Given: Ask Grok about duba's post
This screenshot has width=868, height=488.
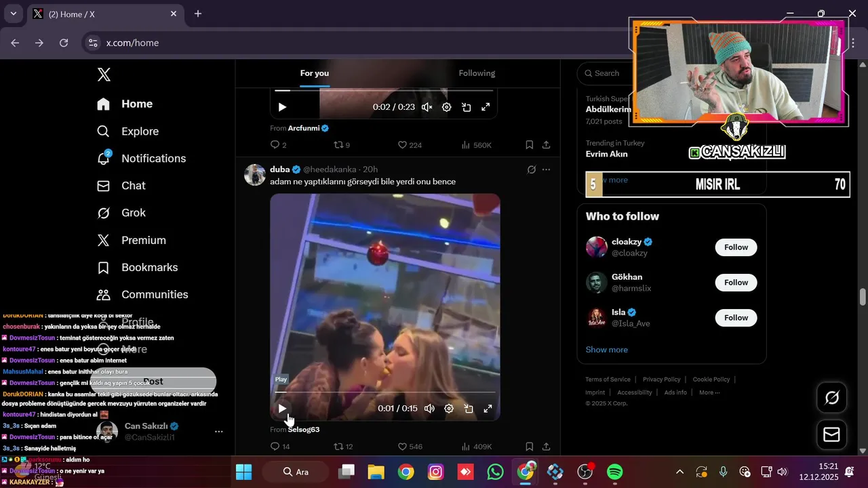Looking at the screenshot, I should (x=532, y=169).
